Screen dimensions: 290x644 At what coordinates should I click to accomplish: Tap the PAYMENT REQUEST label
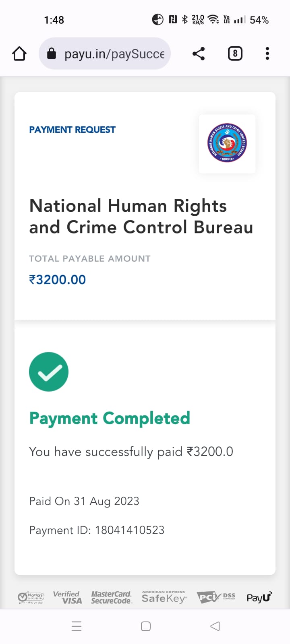tap(72, 130)
